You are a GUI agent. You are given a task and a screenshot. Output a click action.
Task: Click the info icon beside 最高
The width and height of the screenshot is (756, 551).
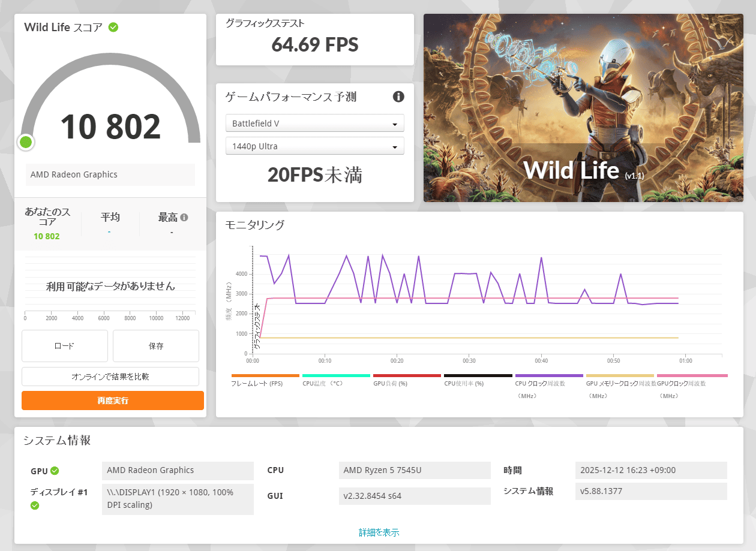tap(184, 218)
